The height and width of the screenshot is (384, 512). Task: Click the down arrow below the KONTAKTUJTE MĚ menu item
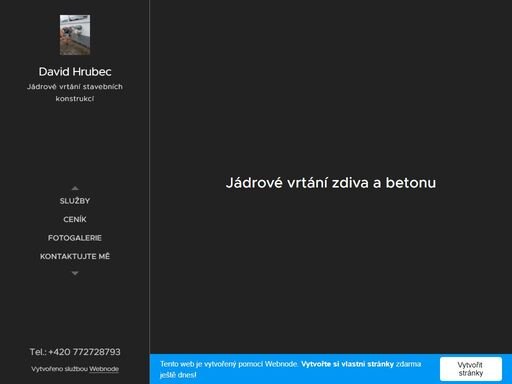[x=75, y=273]
